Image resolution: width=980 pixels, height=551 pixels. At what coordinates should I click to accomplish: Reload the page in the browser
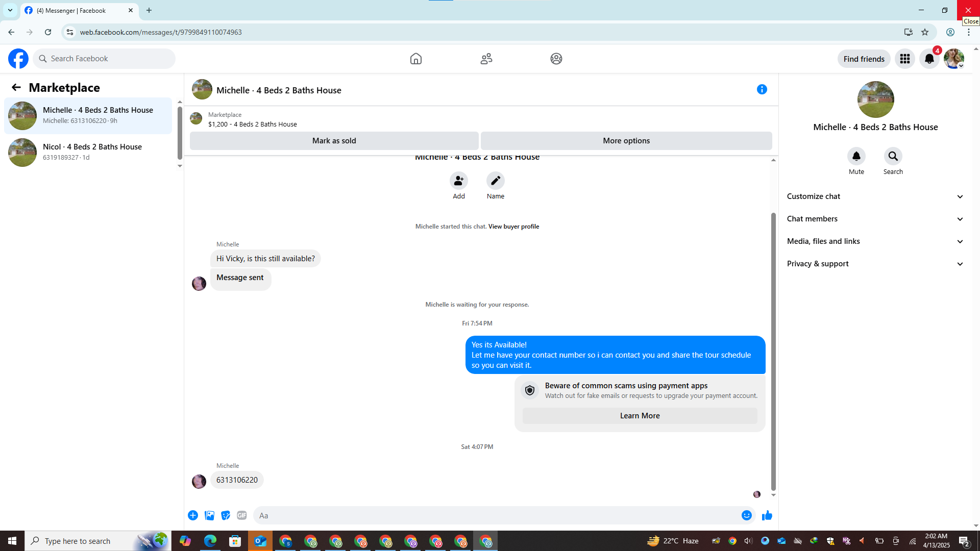coord(48,32)
